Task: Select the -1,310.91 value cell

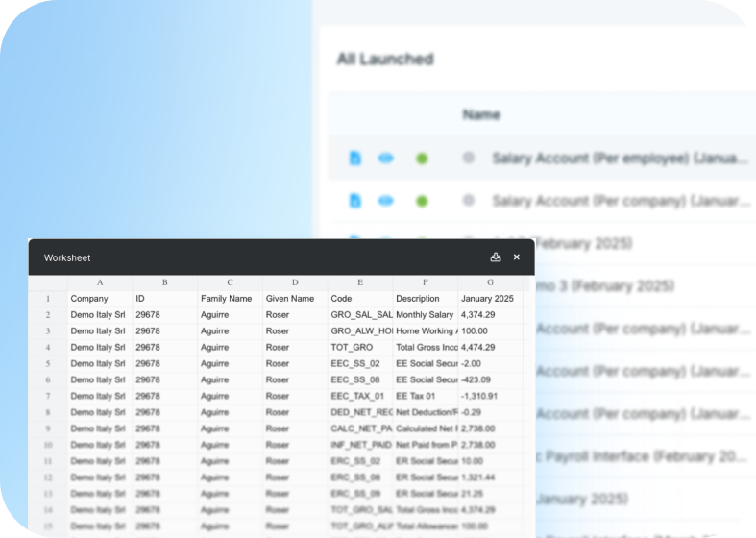Action: 490,396
